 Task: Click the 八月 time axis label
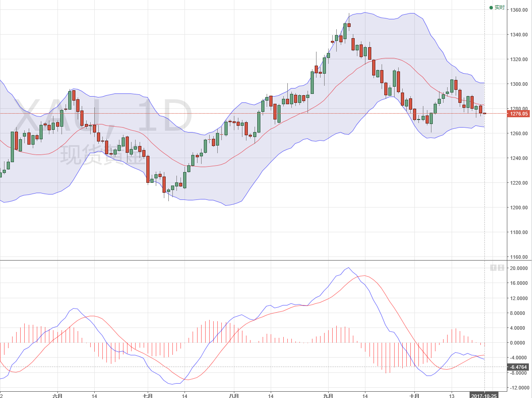(234, 396)
